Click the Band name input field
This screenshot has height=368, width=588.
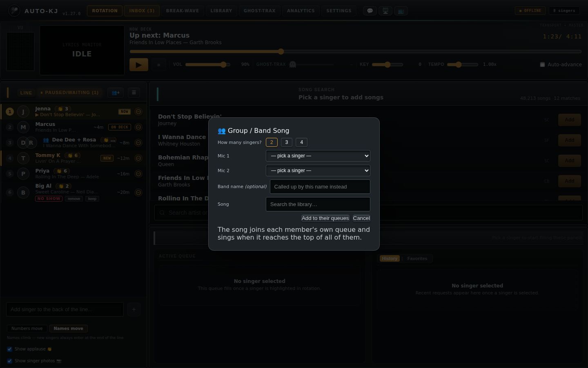click(320, 187)
